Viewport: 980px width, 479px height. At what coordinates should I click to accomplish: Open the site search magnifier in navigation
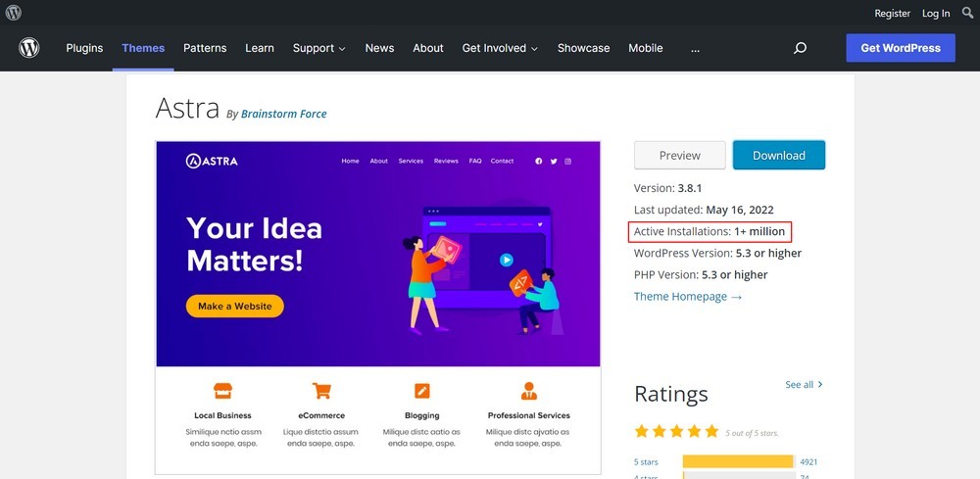coord(800,48)
